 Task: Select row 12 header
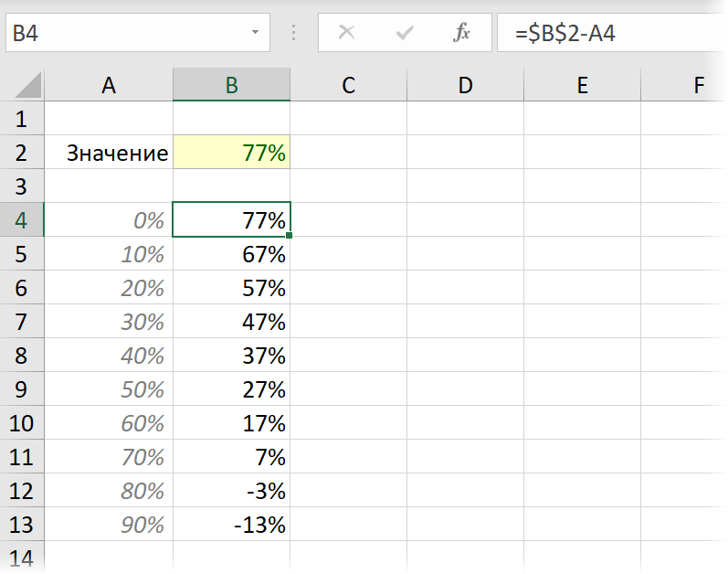click(x=22, y=491)
